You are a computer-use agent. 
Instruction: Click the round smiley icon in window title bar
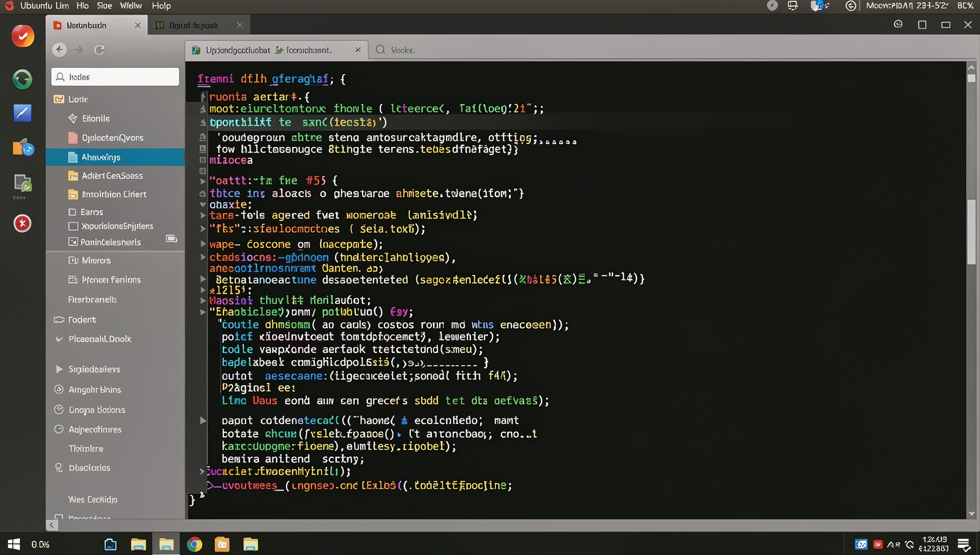pos(899,25)
